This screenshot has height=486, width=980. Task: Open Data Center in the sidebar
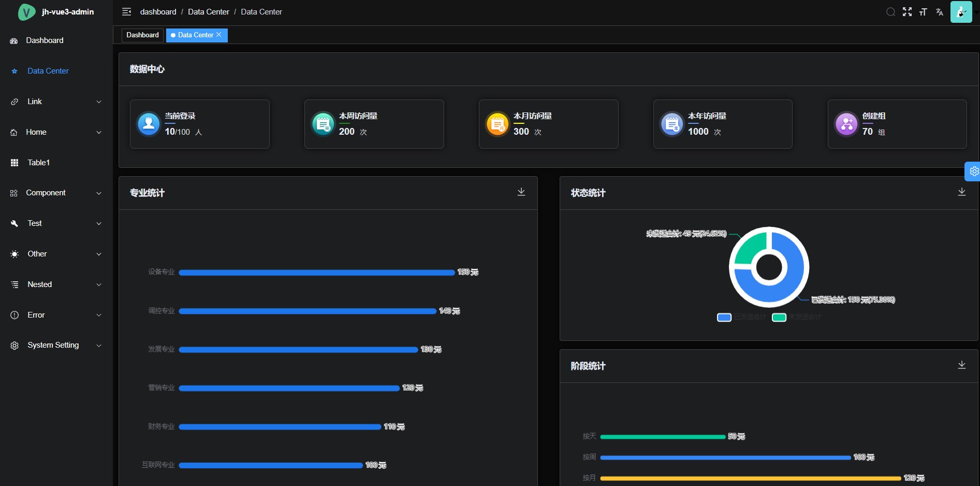click(56, 71)
